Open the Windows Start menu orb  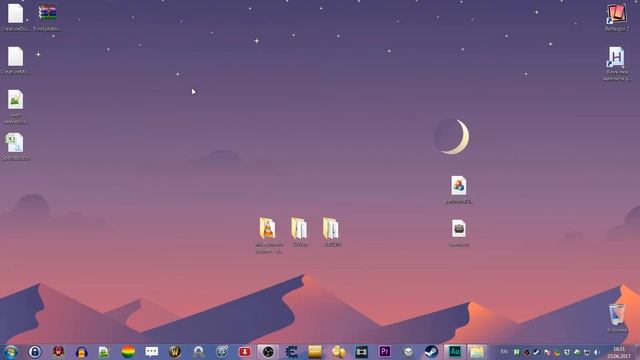[11, 352]
